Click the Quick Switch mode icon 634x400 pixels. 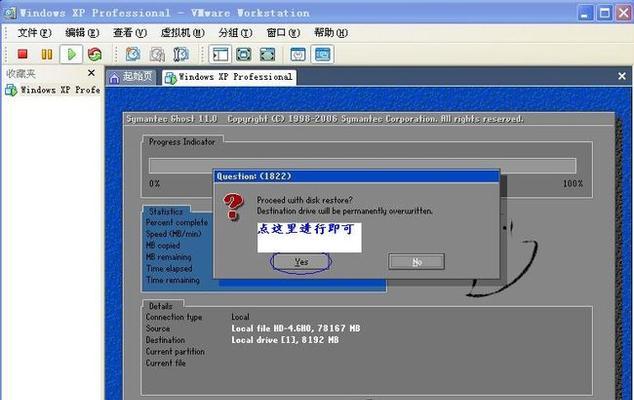click(243, 54)
